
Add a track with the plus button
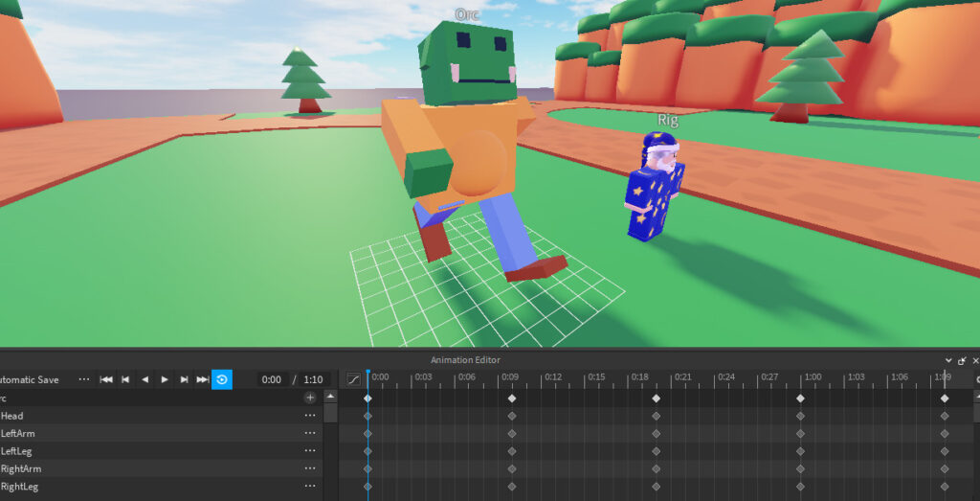coord(310,398)
